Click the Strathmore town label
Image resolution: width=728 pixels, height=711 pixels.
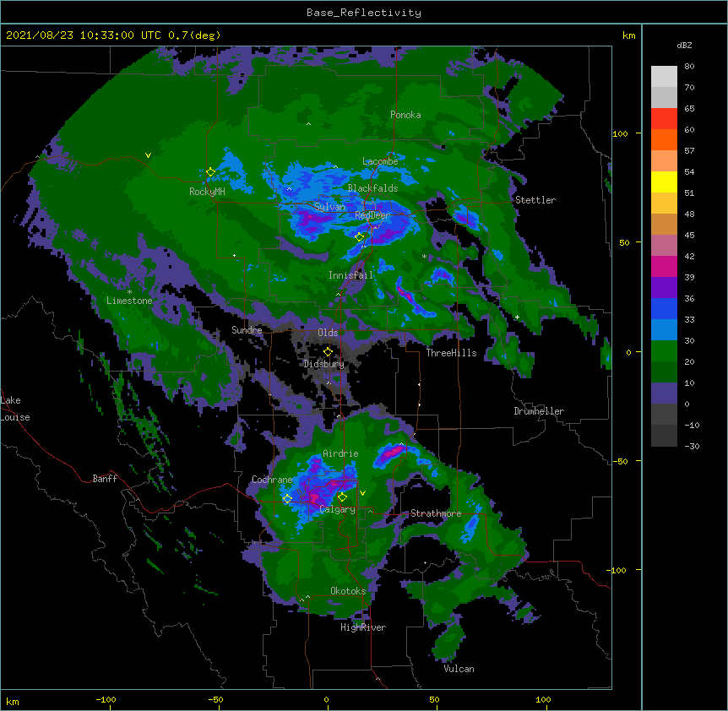tap(436, 513)
